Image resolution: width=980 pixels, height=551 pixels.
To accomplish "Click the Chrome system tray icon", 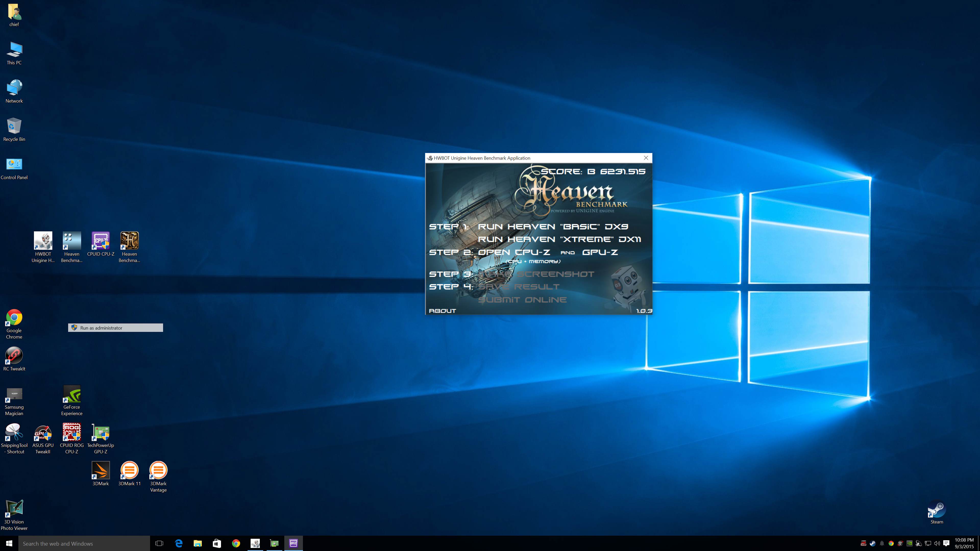I will [x=891, y=543].
